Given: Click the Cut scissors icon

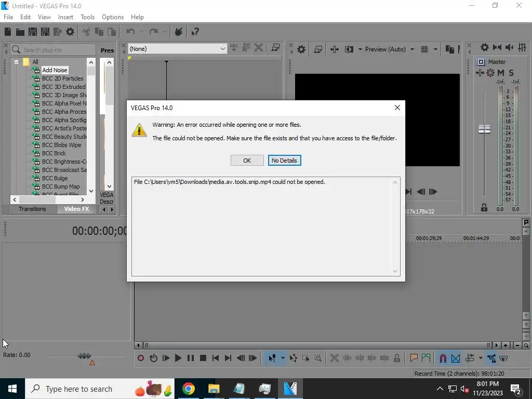Looking at the screenshot, I should 87,32.
